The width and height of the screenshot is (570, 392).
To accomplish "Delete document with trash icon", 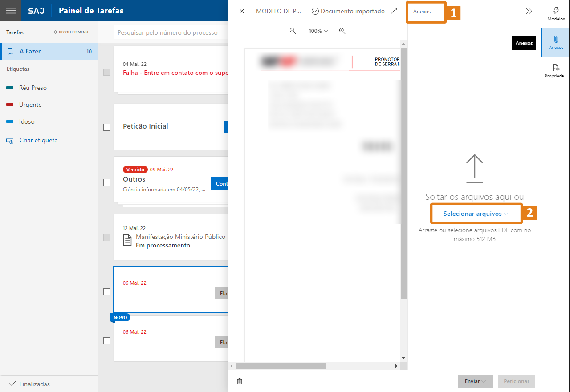I will coord(240,381).
